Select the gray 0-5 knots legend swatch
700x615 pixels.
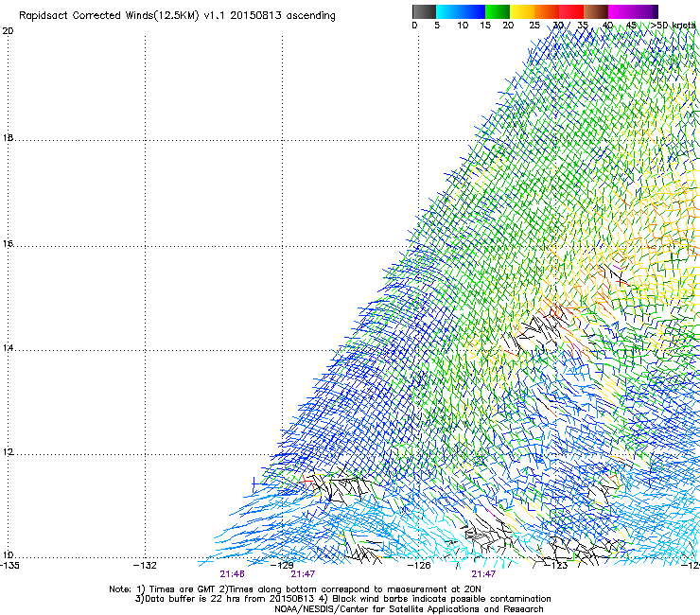tap(424, 11)
